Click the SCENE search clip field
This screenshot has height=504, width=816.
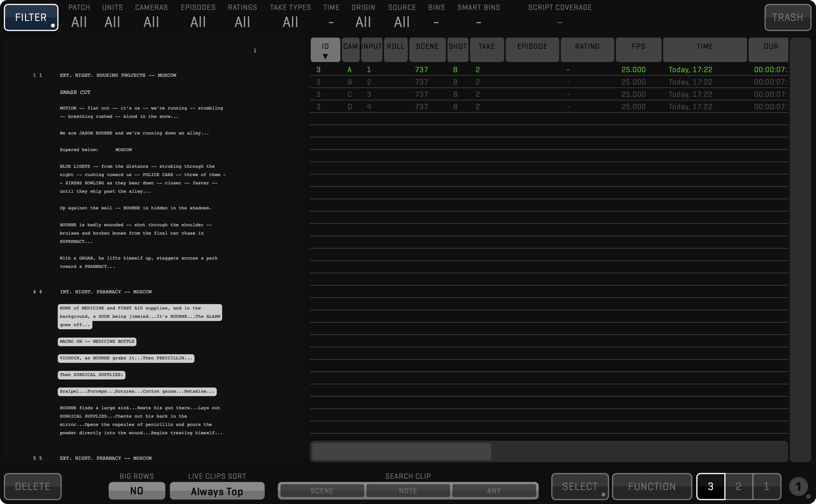click(x=322, y=491)
